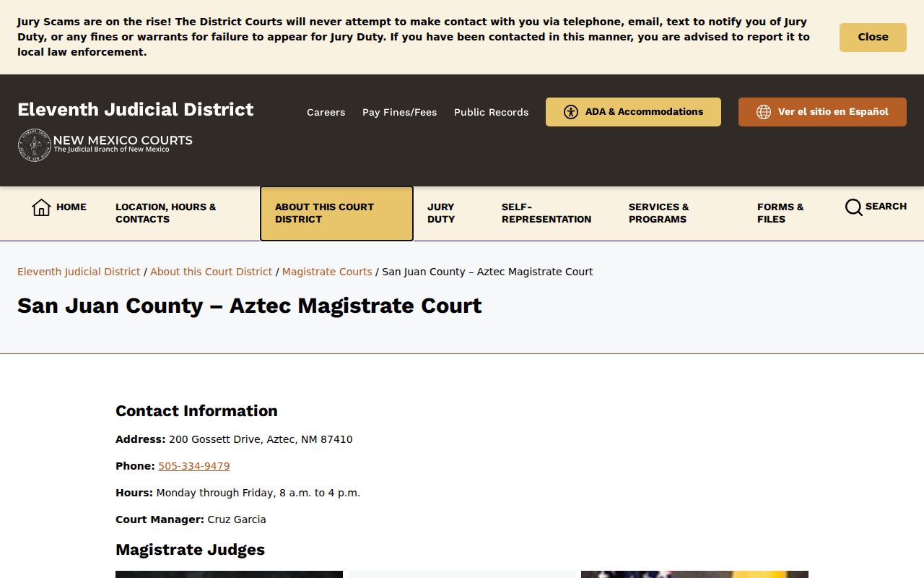The width and height of the screenshot is (924, 578).
Task: Click the accessibility person icon
Action: click(571, 112)
